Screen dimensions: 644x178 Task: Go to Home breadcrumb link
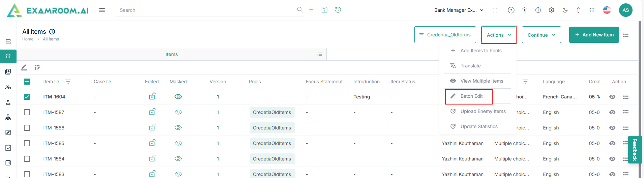[x=28, y=39]
